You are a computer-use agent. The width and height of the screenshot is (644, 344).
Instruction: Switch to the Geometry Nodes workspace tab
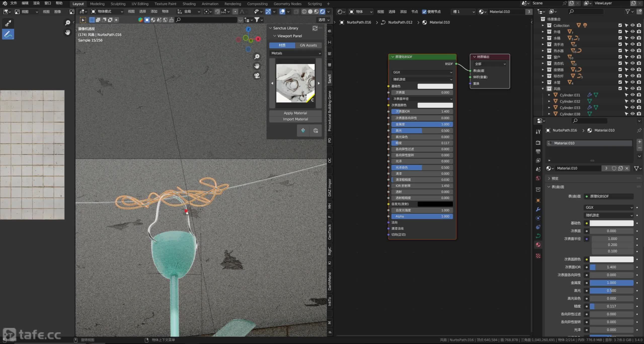[287, 4]
